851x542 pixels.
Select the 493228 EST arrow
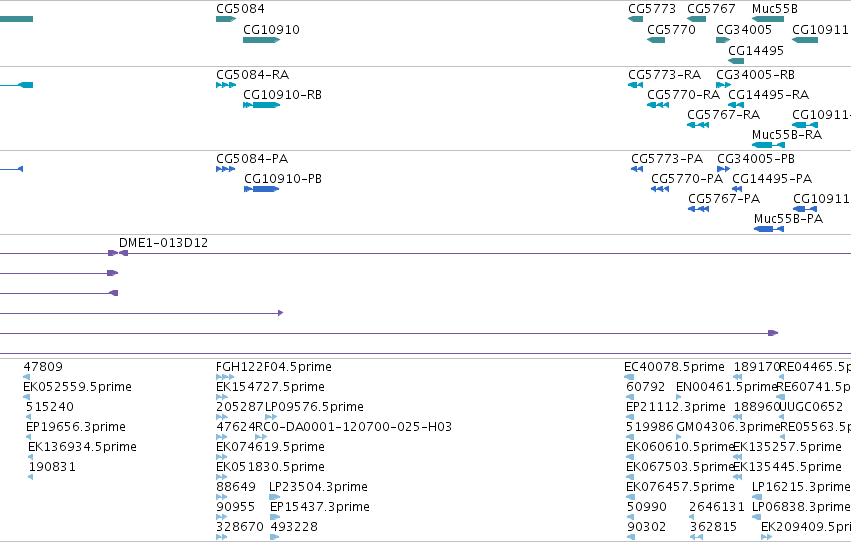click(275, 537)
